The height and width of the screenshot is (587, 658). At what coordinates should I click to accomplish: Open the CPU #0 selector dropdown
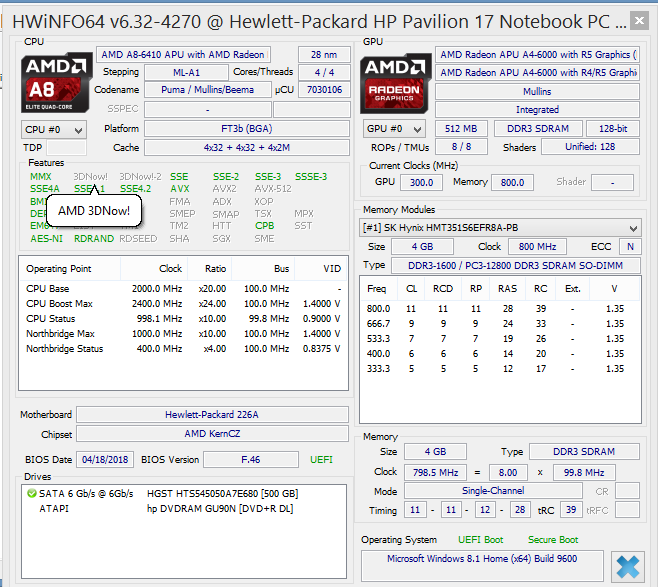pyautogui.click(x=54, y=130)
